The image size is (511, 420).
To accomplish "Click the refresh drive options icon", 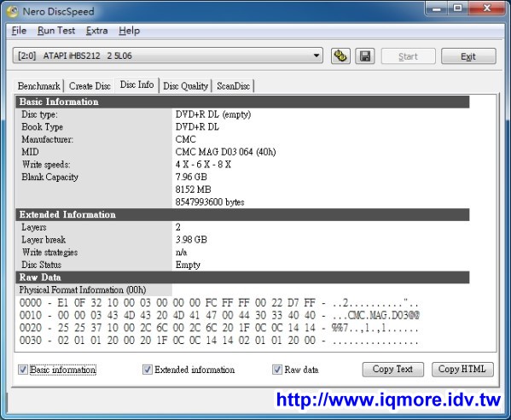I will coord(340,56).
